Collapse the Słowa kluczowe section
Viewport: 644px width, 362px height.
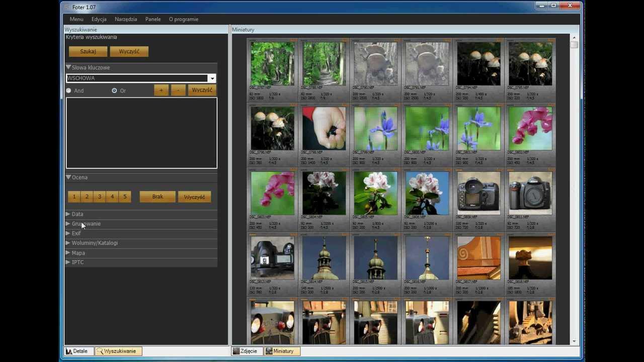coord(68,67)
